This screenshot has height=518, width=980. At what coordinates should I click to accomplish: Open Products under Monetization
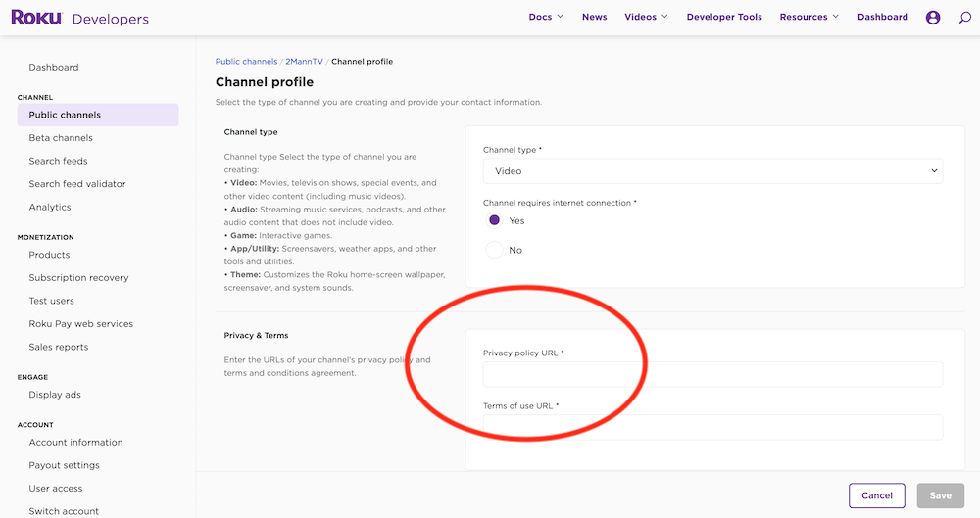point(49,255)
